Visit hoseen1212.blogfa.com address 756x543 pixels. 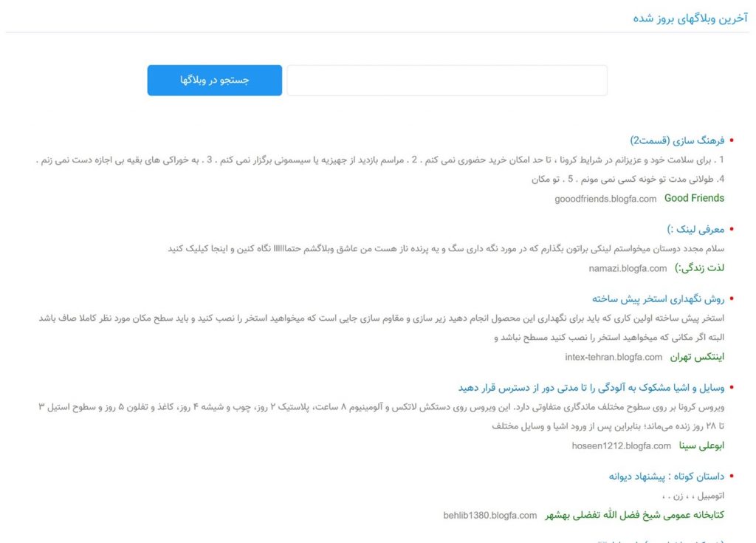point(621,446)
